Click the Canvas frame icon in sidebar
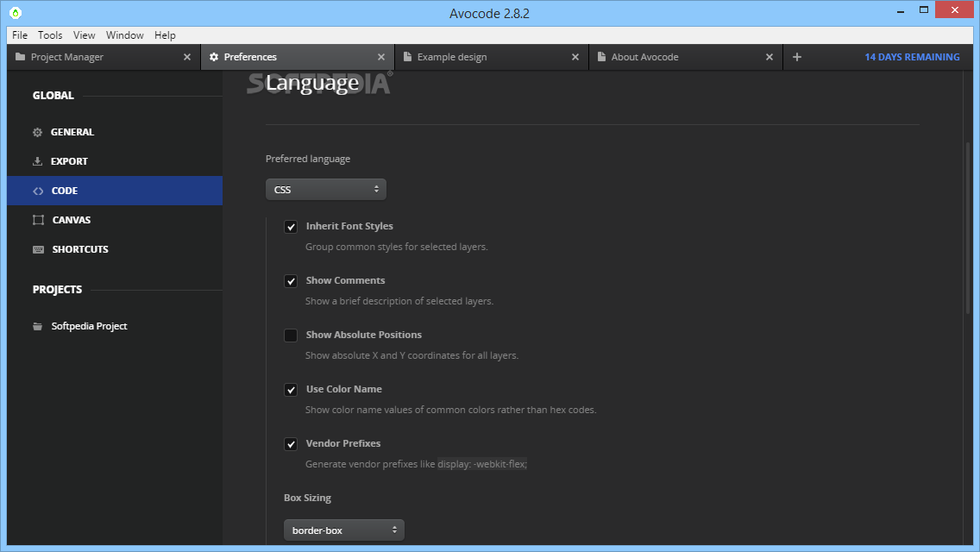 (x=38, y=220)
